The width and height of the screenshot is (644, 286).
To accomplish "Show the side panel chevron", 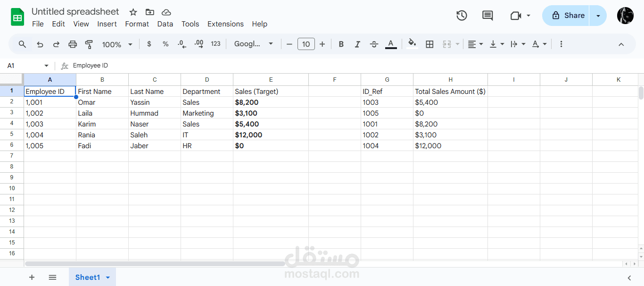I will click(x=629, y=278).
